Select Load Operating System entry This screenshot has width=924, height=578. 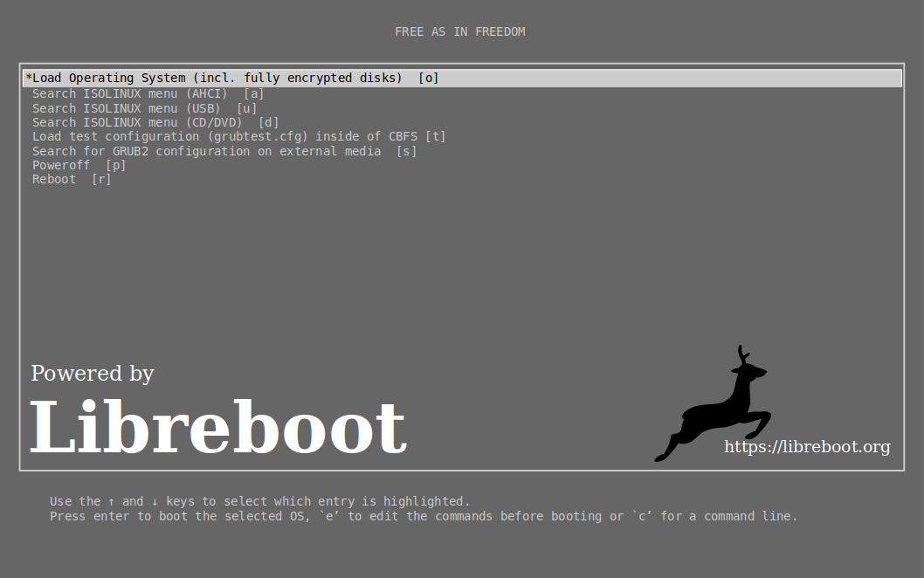coord(462,79)
